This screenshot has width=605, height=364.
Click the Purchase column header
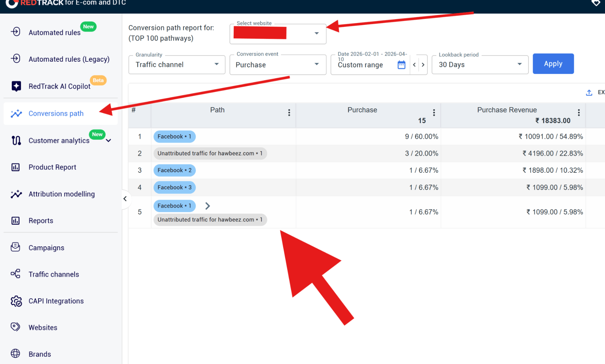[x=362, y=110]
